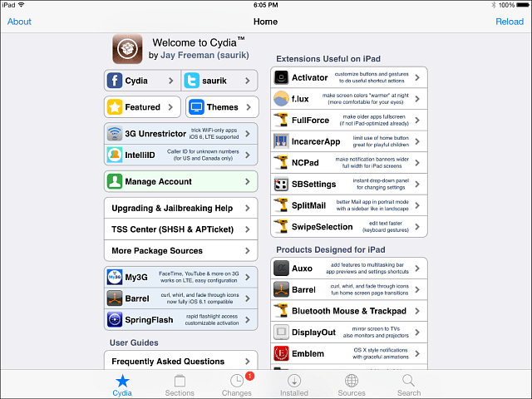Tap the Reload button
Screen dimensions: 532x399
click(x=510, y=22)
